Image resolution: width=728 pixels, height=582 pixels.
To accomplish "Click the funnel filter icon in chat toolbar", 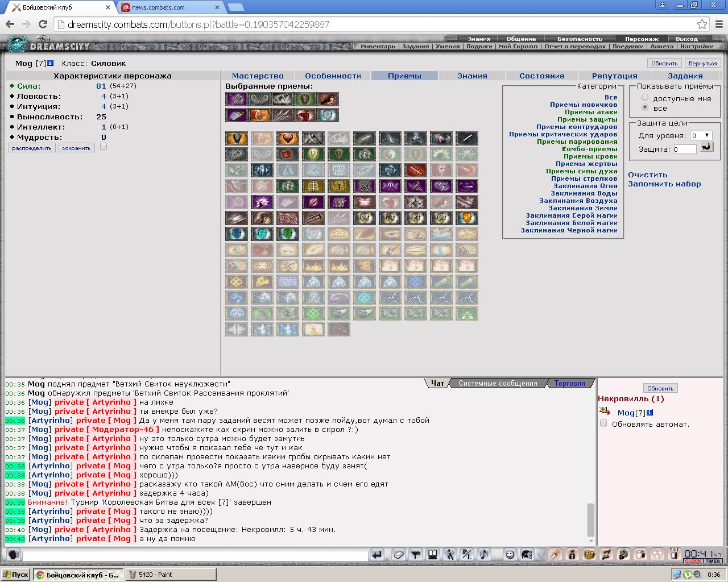I will [415, 555].
